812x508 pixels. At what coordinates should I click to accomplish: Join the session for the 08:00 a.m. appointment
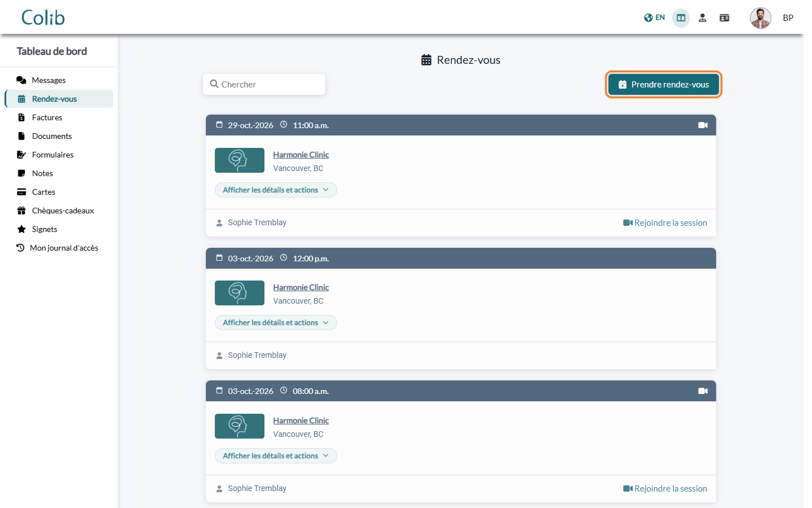point(665,489)
